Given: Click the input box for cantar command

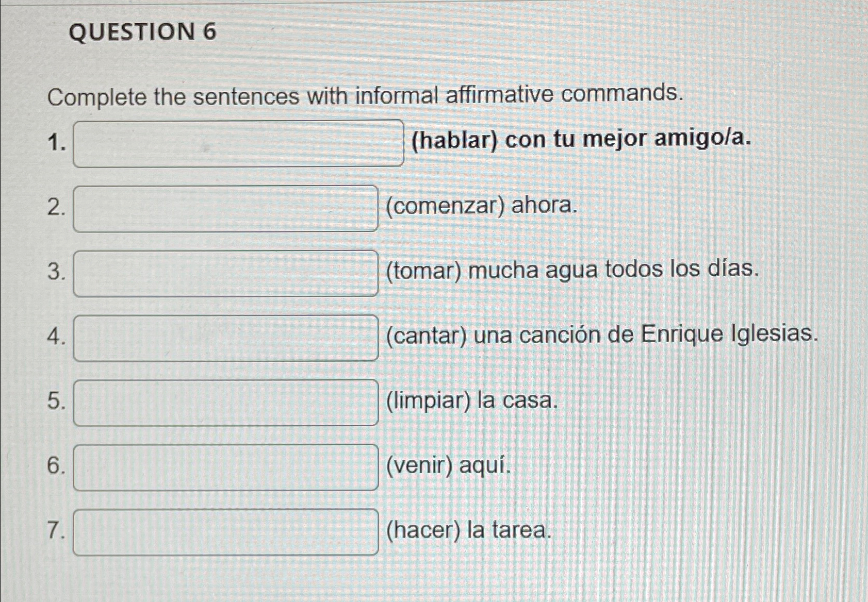Looking at the screenshot, I should tap(227, 338).
